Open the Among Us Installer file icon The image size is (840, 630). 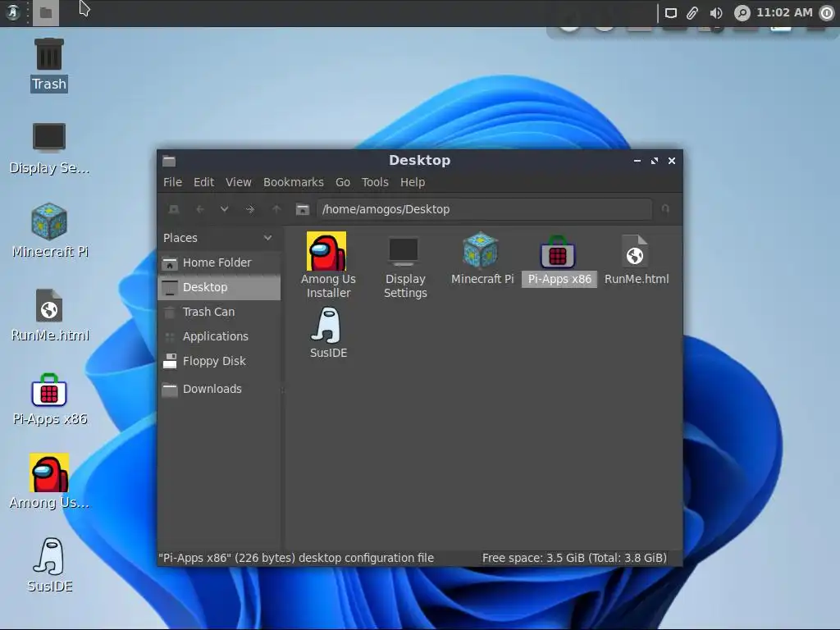click(x=326, y=251)
